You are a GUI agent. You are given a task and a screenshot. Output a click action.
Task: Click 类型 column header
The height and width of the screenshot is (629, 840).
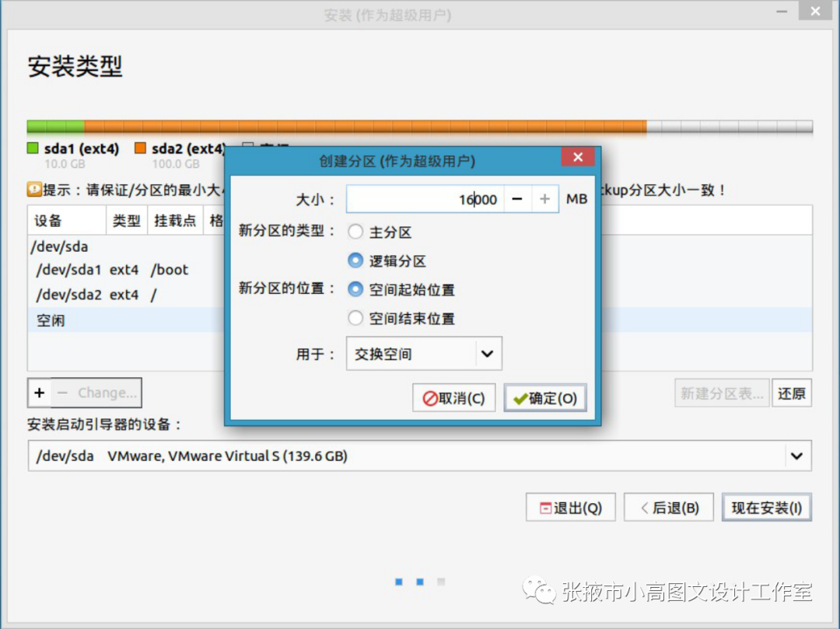(x=127, y=220)
